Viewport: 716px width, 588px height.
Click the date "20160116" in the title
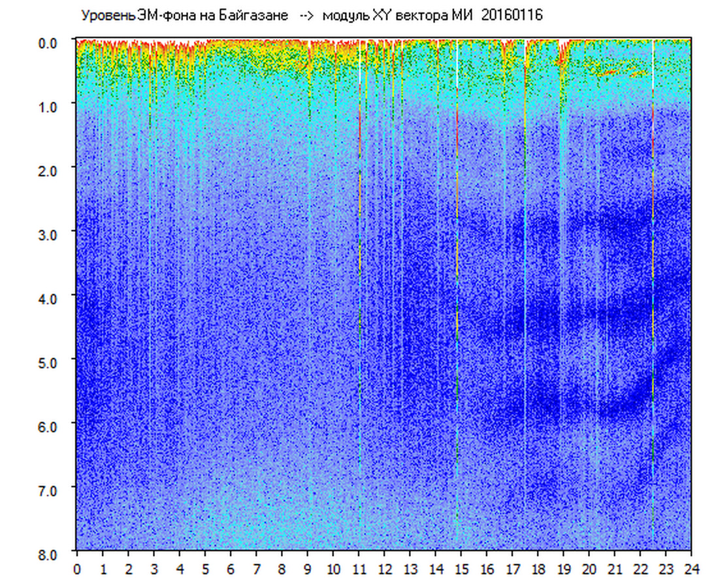512,16
